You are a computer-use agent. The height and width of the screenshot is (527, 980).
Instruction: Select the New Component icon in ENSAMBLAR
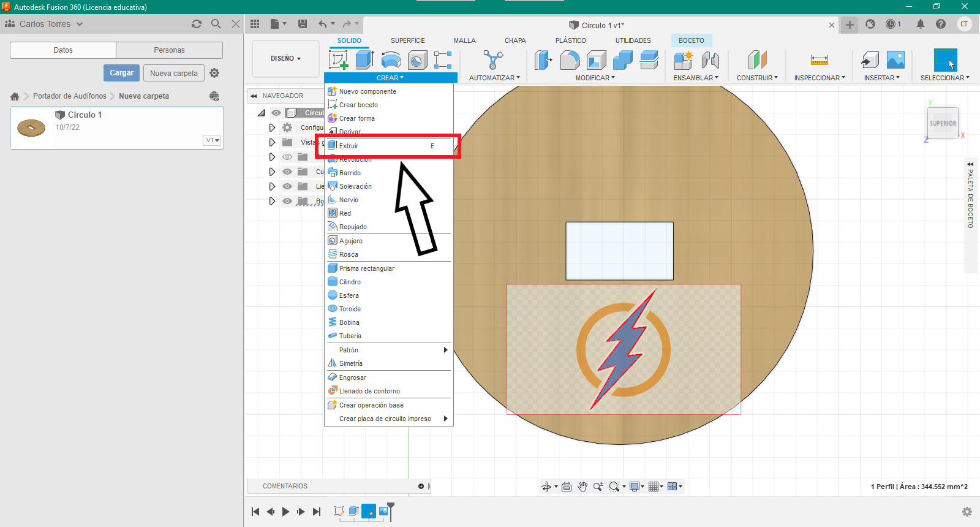[683, 60]
